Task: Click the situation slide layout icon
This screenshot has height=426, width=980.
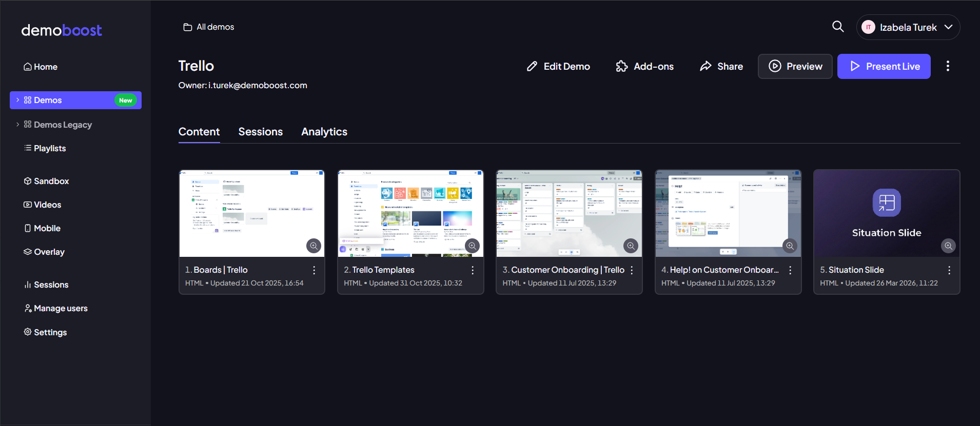Action: 887,202
